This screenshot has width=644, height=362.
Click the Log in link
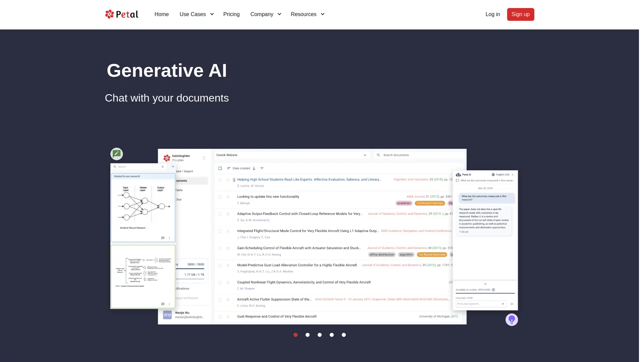(x=492, y=14)
